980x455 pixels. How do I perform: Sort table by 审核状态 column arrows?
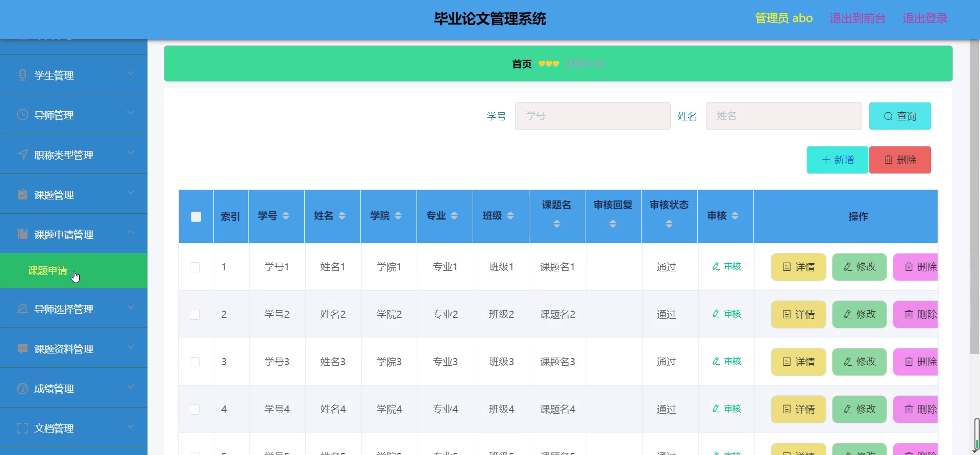[669, 224]
